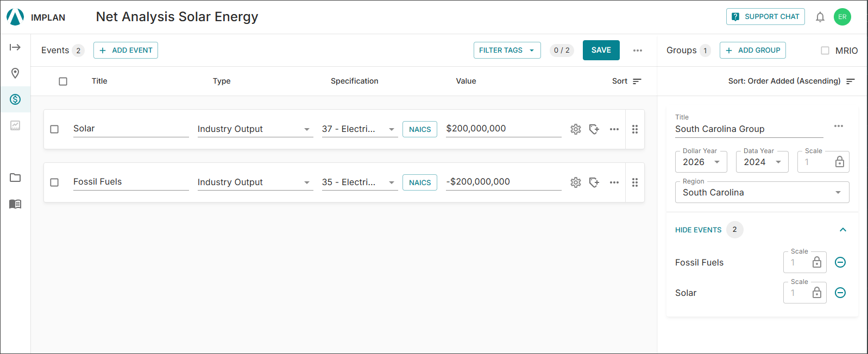The image size is (868, 354).
Task: Open advanced settings gear for Solar event
Action: (x=576, y=129)
